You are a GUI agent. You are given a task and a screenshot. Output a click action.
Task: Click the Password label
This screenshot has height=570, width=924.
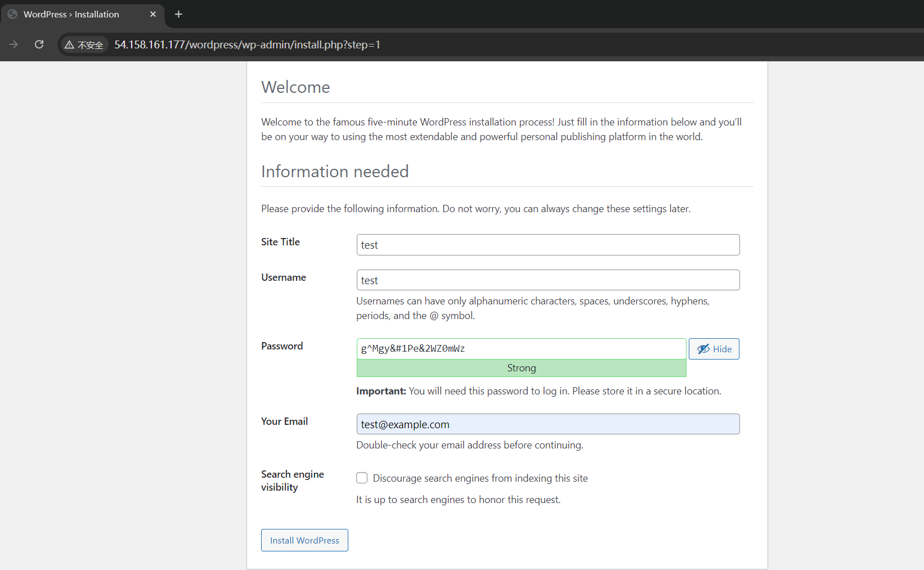pyautogui.click(x=282, y=346)
